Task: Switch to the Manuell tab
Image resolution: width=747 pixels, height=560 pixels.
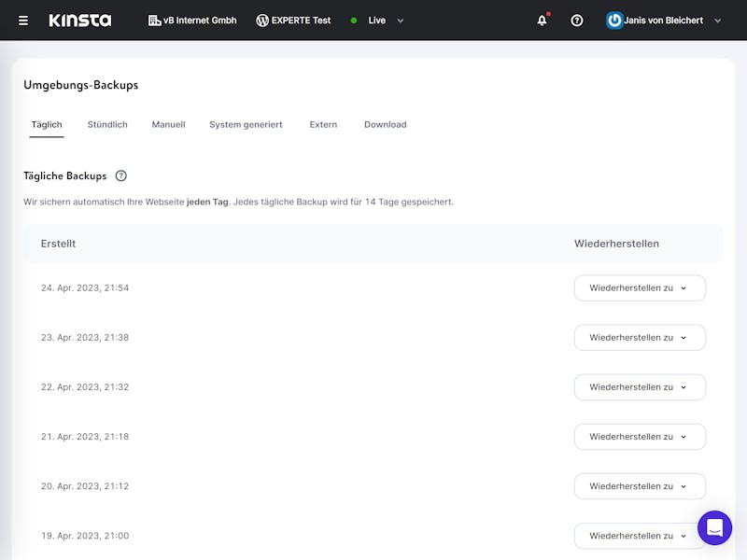Action: coord(168,124)
